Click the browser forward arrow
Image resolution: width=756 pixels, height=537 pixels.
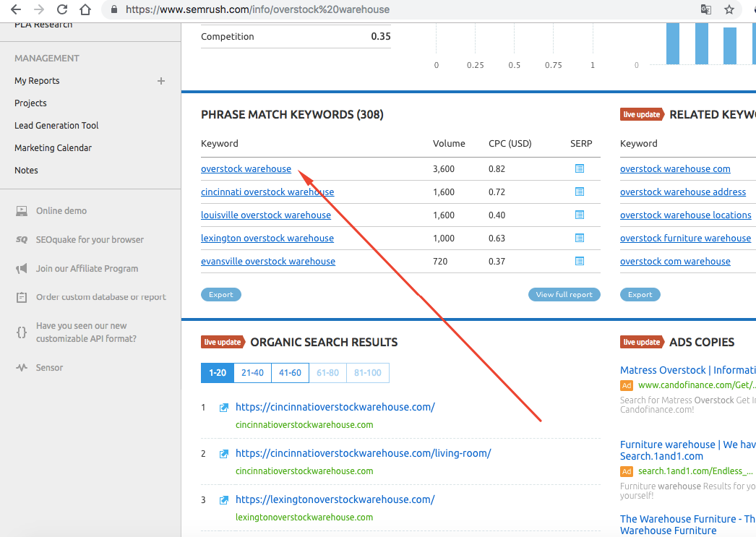[39, 9]
